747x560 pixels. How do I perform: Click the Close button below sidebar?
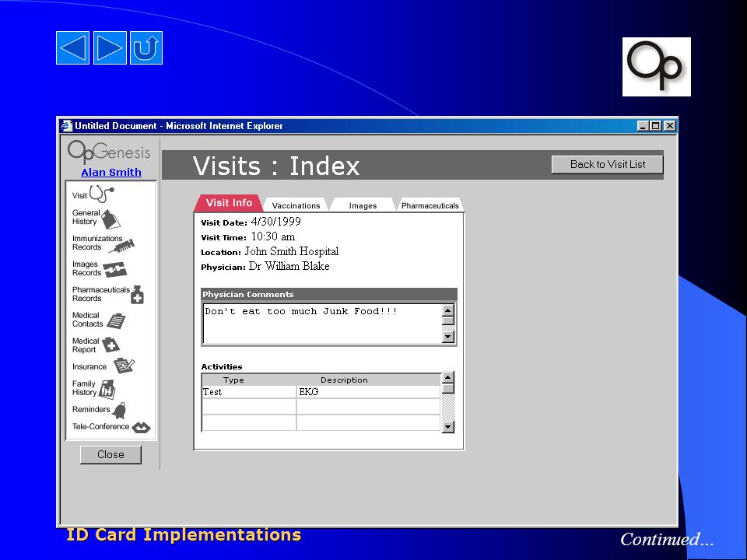(x=110, y=455)
